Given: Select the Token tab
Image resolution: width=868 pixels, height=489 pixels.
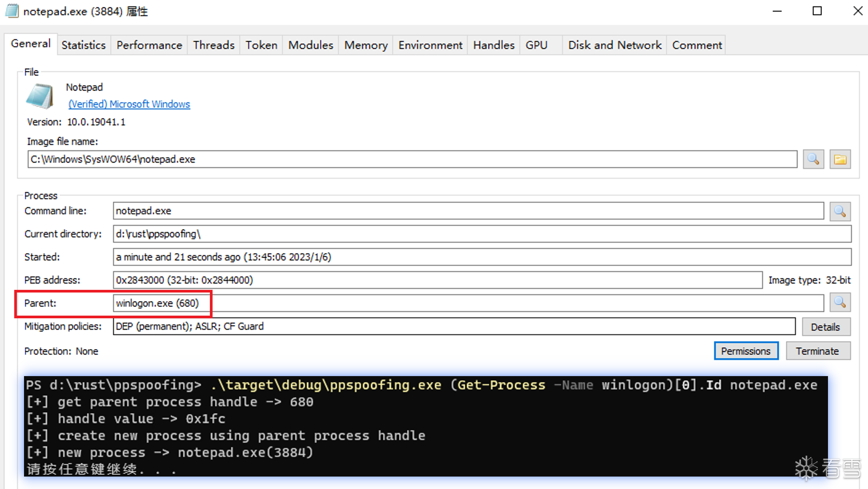Looking at the screenshot, I should pyautogui.click(x=261, y=45).
